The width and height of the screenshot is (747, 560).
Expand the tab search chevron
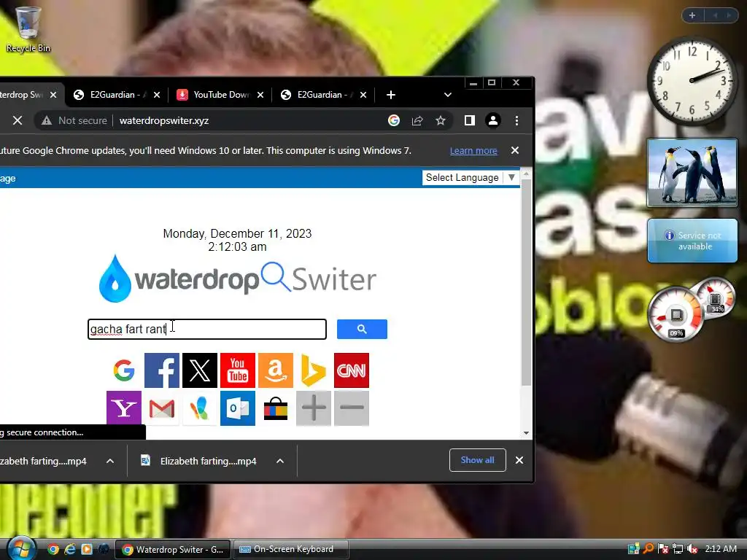click(x=448, y=95)
